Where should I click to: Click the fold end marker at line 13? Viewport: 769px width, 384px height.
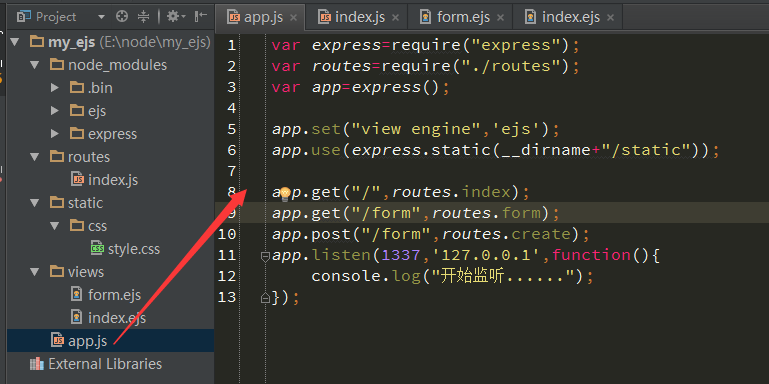point(265,297)
